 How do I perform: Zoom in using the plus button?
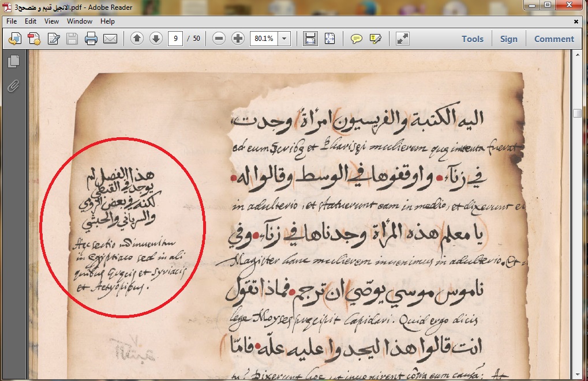[238, 39]
